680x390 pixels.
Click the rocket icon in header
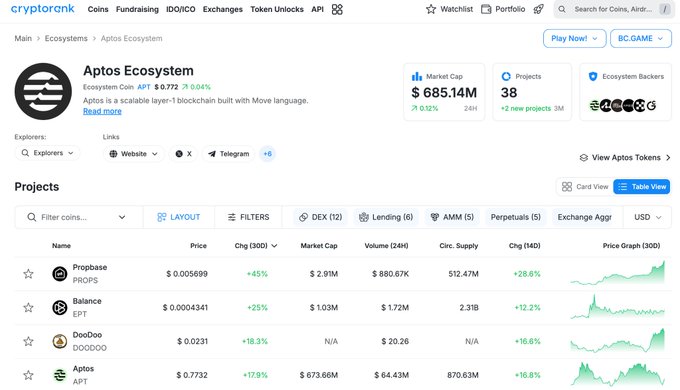coord(538,9)
